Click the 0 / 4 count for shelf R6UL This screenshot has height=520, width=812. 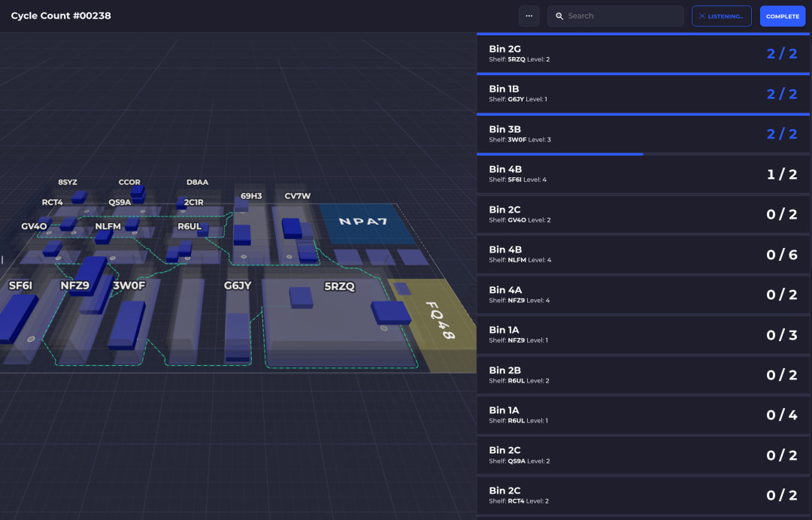tap(781, 415)
